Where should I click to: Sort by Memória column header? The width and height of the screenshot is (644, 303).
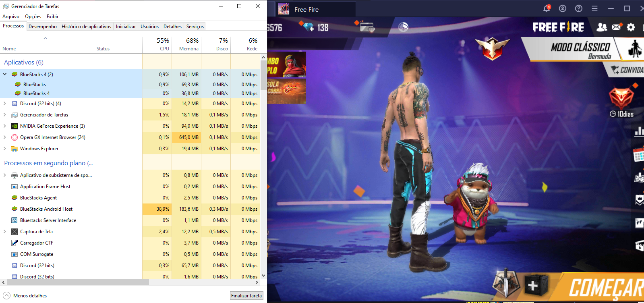186,44
